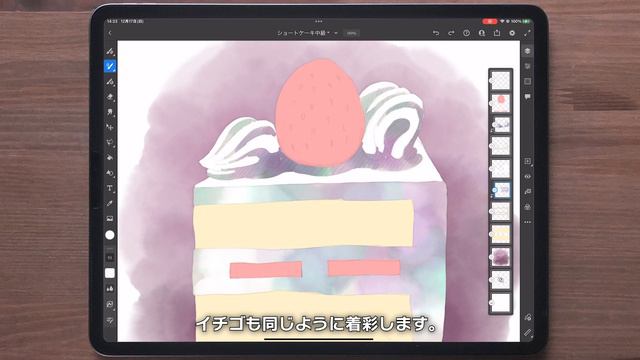
Task: Select the Eraser tool
Action: pyautogui.click(x=110, y=97)
